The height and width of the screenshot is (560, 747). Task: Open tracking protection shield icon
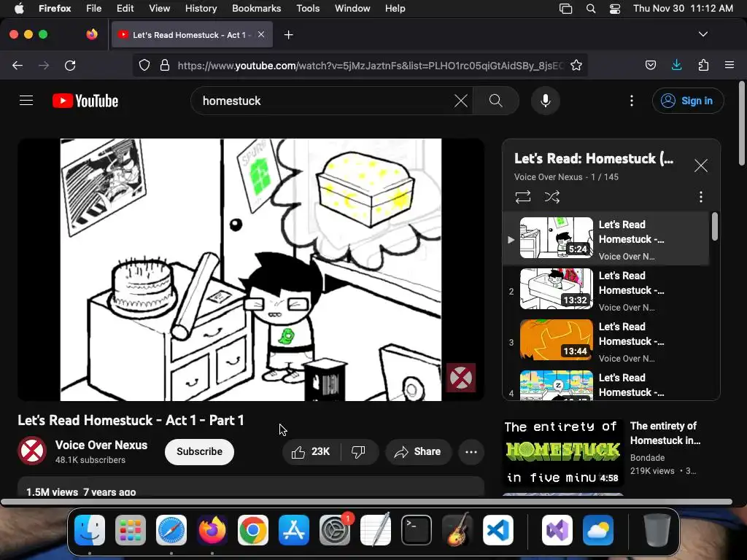[144, 65]
